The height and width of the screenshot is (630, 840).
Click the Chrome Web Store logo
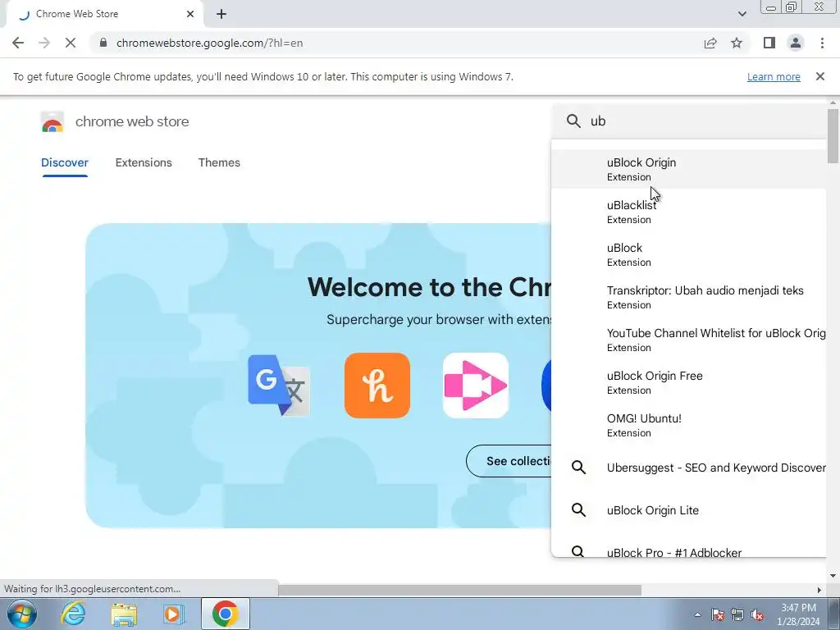point(52,122)
